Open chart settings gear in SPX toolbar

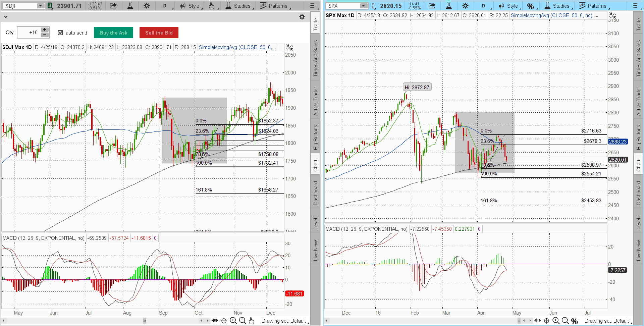[465, 6]
